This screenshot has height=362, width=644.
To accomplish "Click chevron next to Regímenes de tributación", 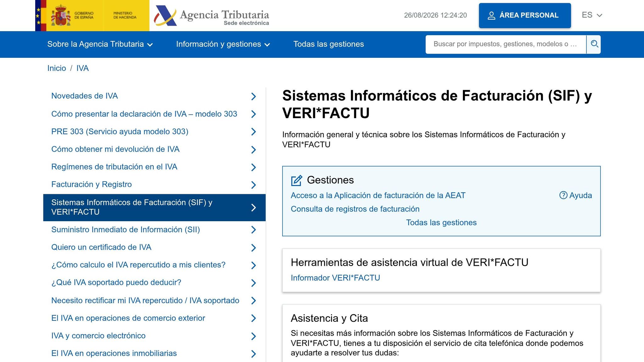I will [254, 167].
